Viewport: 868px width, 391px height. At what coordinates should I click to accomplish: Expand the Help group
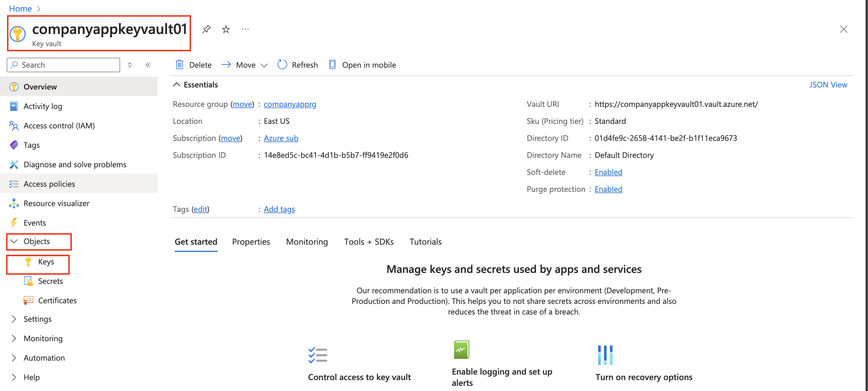pyautogui.click(x=14, y=377)
